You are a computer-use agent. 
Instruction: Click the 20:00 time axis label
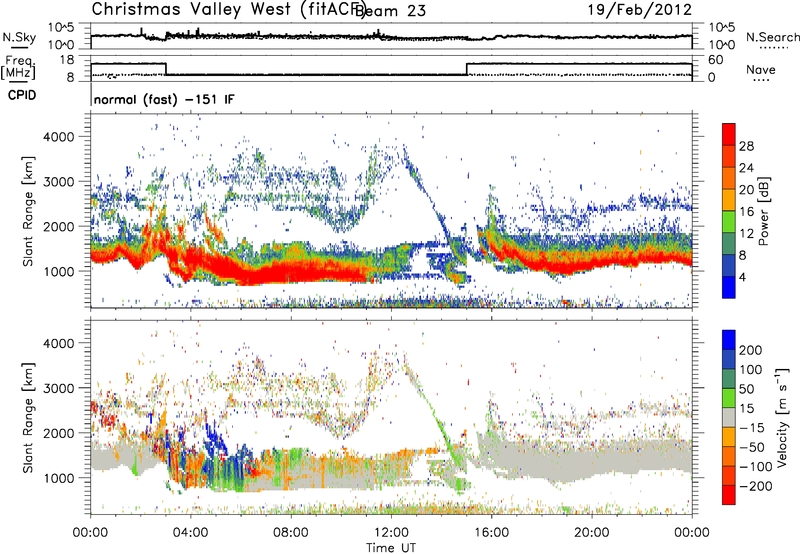(592, 533)
